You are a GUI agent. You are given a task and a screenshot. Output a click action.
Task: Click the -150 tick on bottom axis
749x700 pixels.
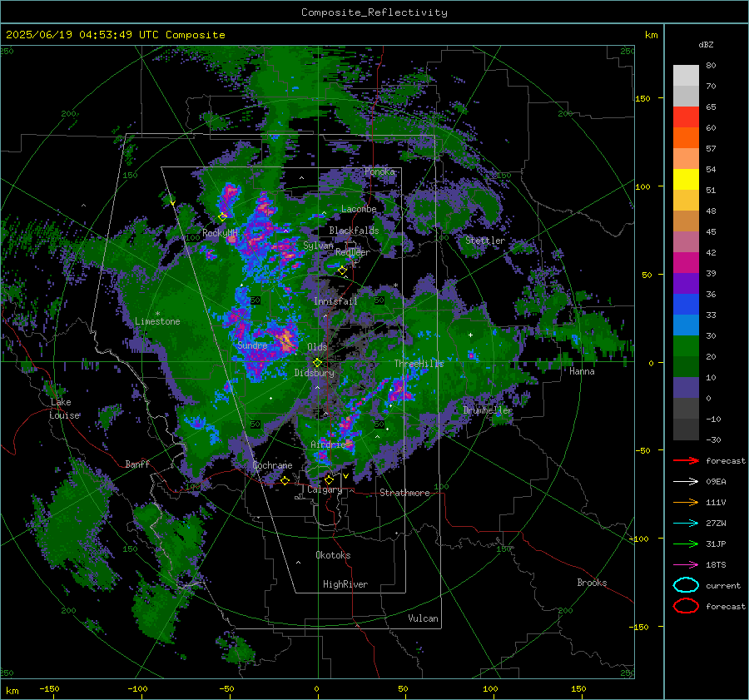coord(49,689)
